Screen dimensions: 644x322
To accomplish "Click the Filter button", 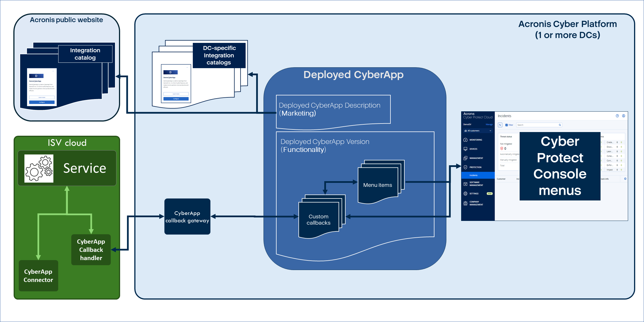I will tap(509, 125).
